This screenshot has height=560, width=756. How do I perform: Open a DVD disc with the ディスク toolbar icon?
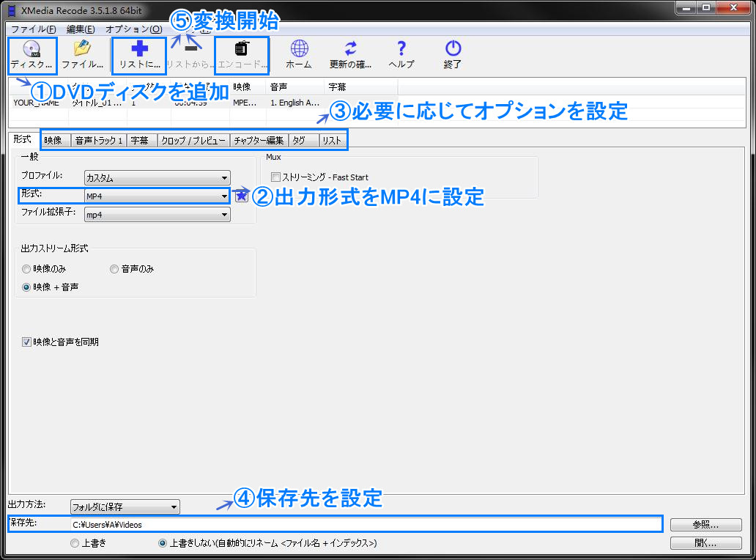tap(31, 55)
